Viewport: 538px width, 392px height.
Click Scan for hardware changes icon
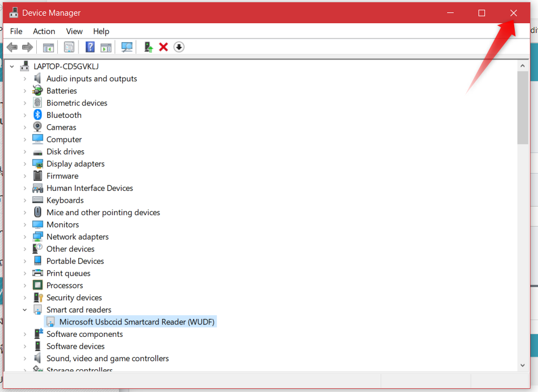click(127, 47)
